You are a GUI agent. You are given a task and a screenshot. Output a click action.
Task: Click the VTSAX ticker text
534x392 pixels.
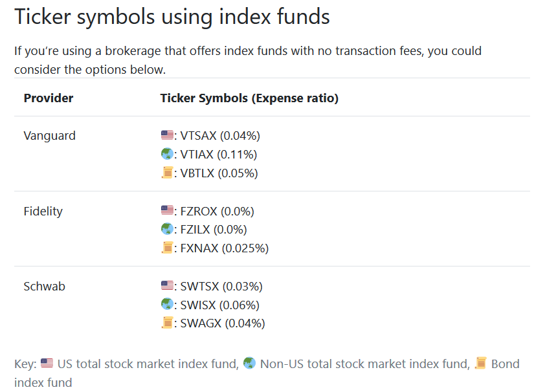[x=199, y=136]
